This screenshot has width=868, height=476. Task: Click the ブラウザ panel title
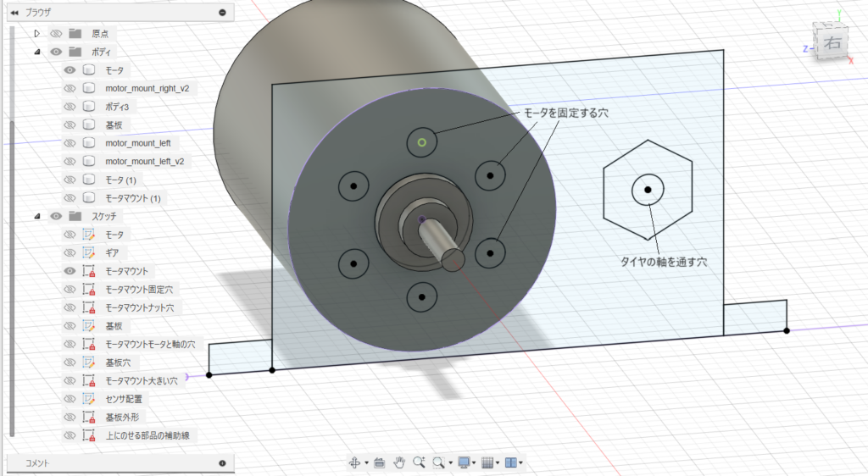(38, 12)
